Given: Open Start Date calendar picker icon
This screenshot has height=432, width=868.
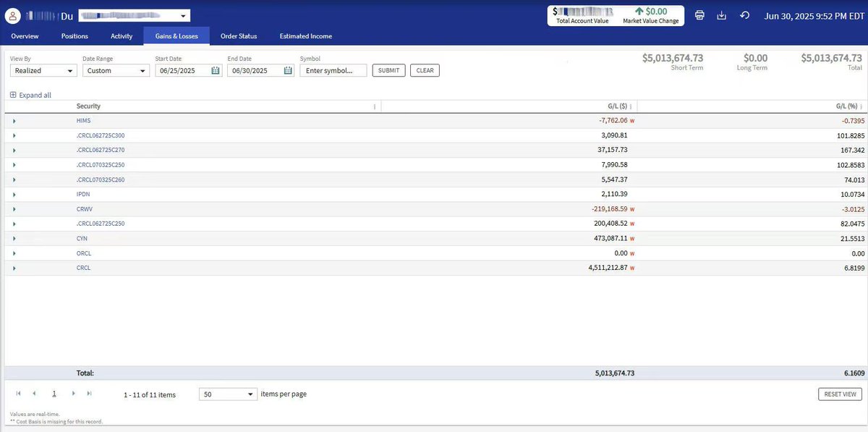Looking at the screenshot, I should click(x=216, y=70).
